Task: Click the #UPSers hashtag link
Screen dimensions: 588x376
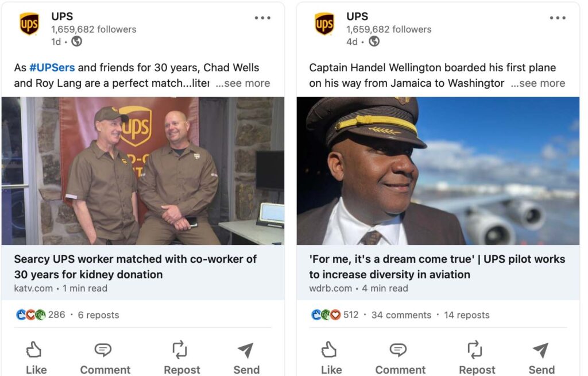Action: click(52, 67)
